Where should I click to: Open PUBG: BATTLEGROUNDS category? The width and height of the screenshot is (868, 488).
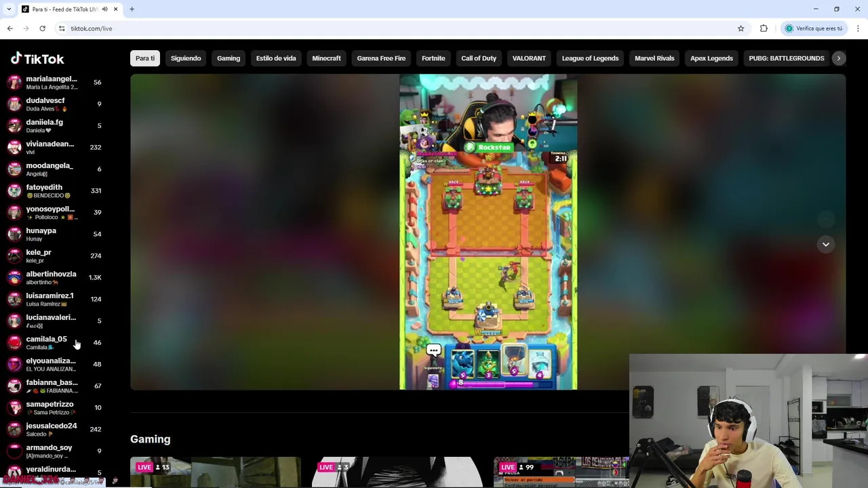click(787, 58)
